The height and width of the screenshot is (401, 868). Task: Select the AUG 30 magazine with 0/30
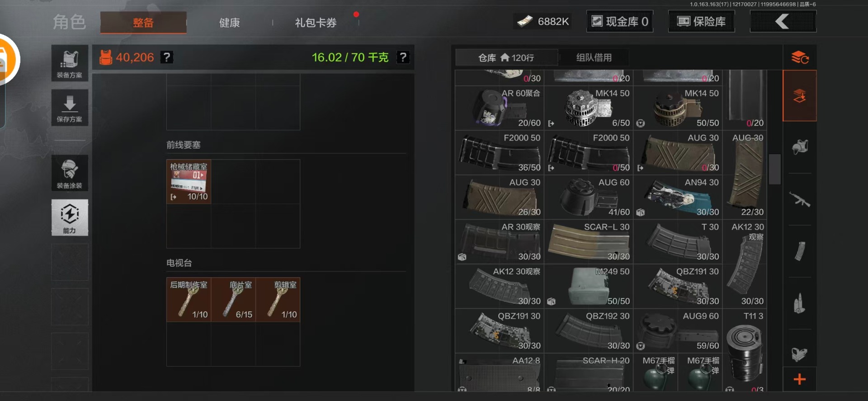pyautogui.click(x=678, y=153)
